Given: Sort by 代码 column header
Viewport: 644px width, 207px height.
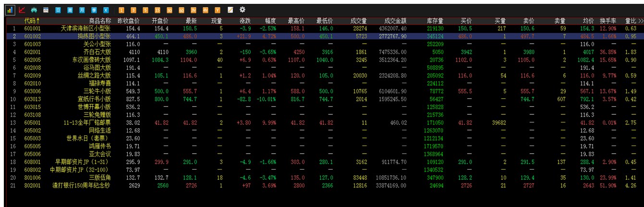Looking at the screenshot, I should pos(32,21).
